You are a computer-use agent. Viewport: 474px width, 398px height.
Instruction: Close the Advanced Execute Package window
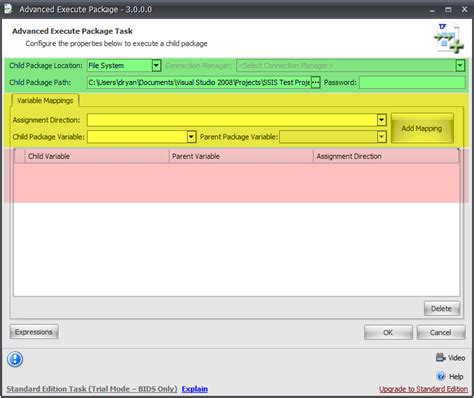[464, 9]
